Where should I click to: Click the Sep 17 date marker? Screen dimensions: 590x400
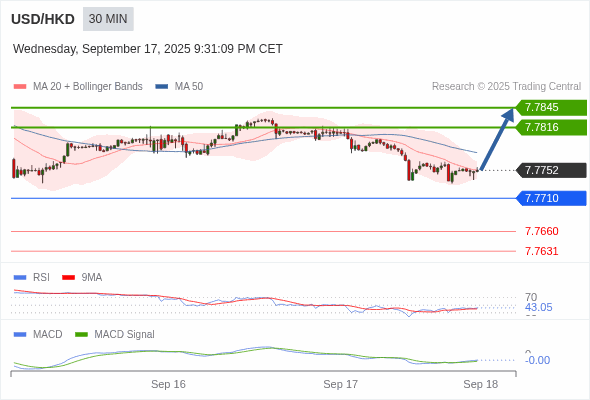[x=341, y=384]
